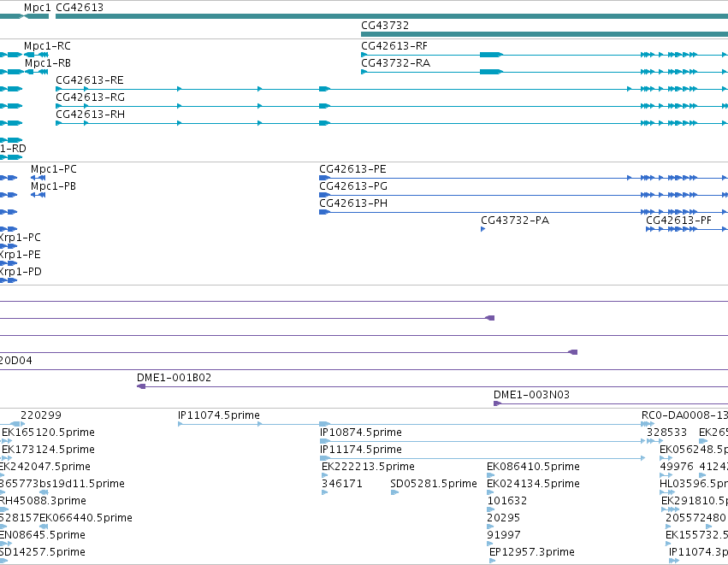
Task: Select transcript CG42613-RH
Action: 90,115
